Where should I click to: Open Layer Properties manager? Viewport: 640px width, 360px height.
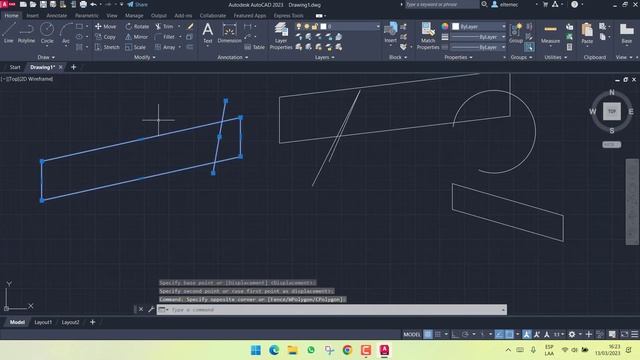coord(281,36)
